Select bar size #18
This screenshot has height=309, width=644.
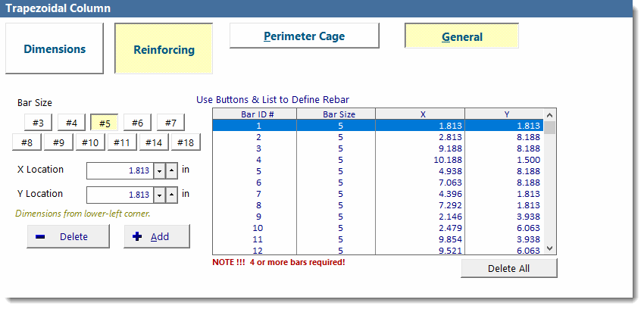(185, 142)
